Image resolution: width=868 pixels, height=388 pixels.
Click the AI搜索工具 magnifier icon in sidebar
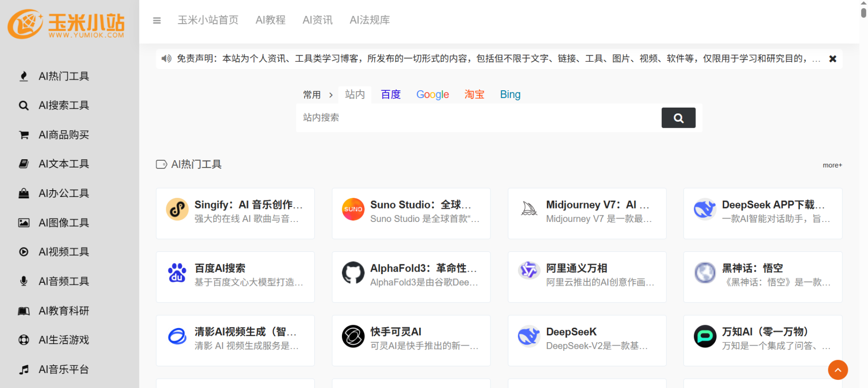pyautogui.click(x=24, y=105)
